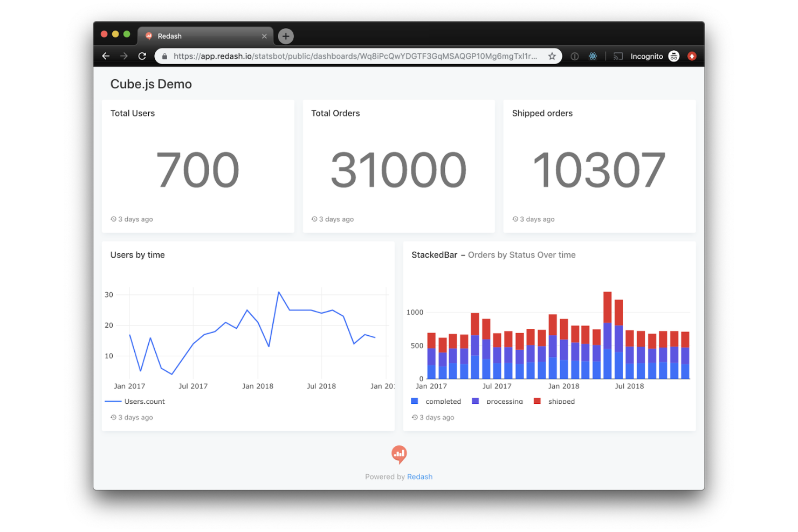Image resolution: width=798 pixels, height=532 pixels.
Task: Click the Incognito profile icon
Action: [673, 56]
